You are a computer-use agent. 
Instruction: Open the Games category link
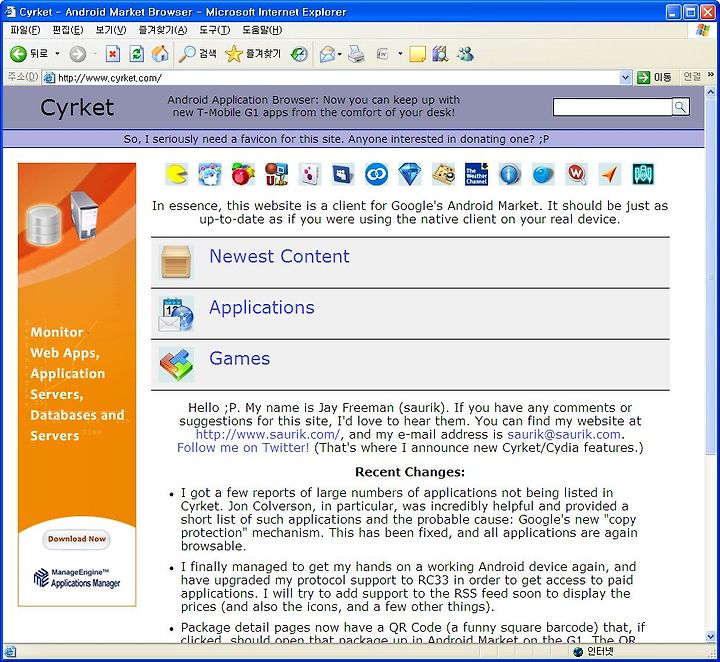tap(239, 359)
